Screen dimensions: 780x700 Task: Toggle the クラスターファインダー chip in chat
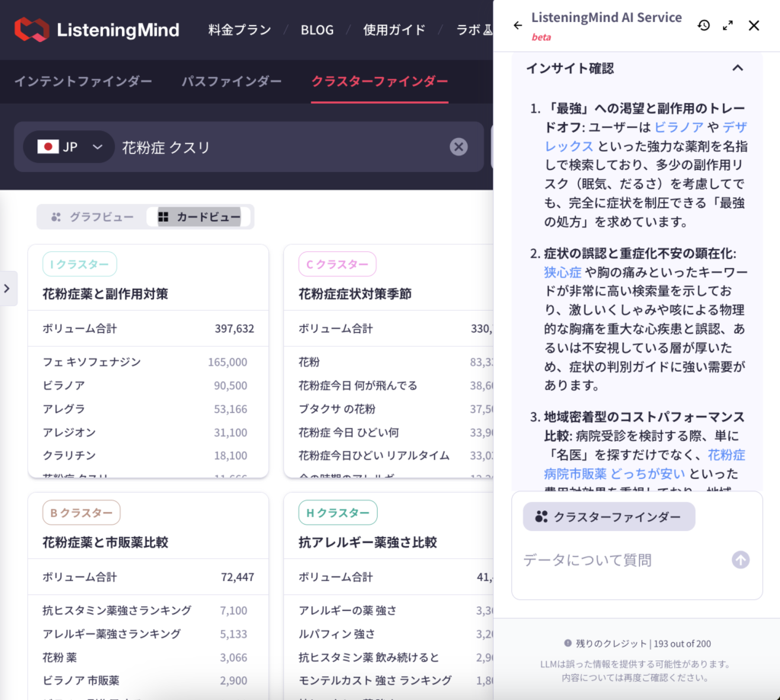click(609, 516)
